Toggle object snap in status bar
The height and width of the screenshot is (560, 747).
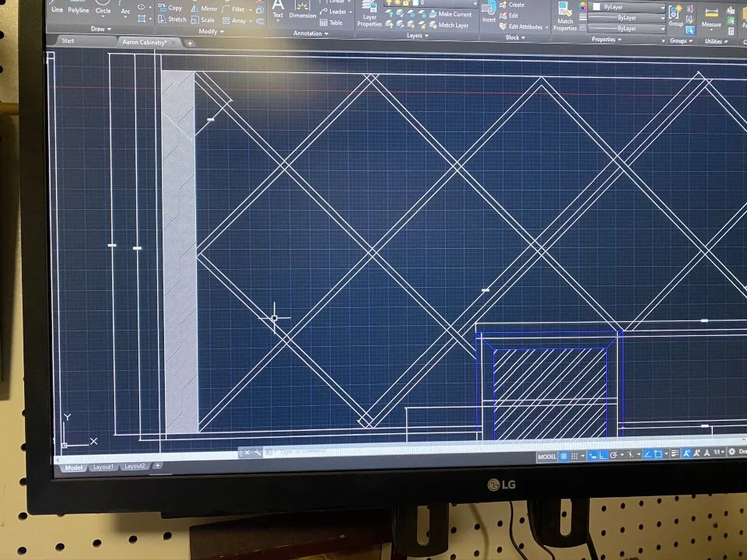pos(658,454)
